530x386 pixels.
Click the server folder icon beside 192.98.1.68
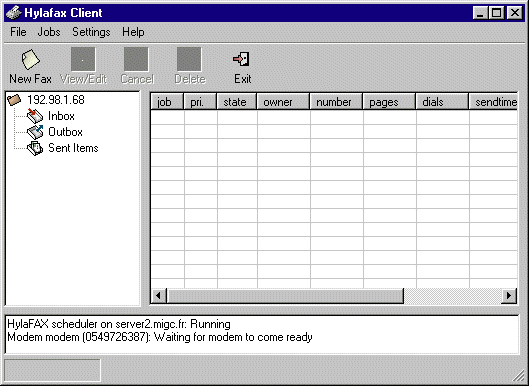pyautogui.click(x=14, y=100)
